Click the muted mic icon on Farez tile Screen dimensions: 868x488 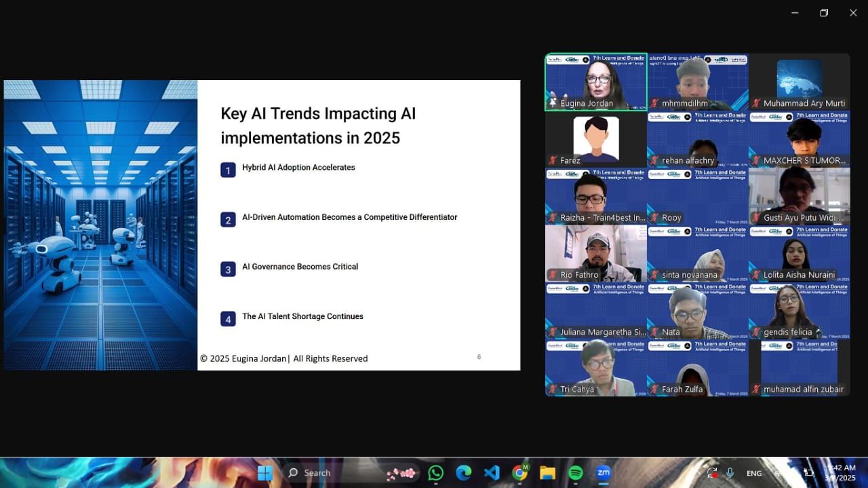click(x=553, y=161)
